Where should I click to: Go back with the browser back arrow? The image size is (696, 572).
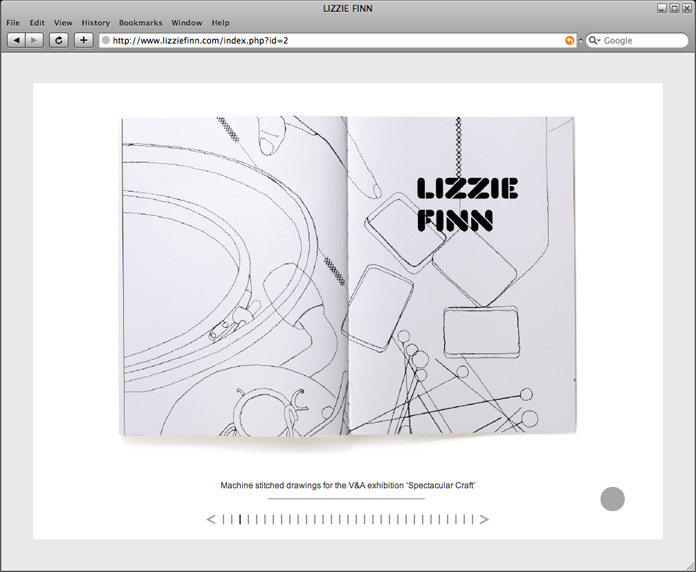pos(16,40)
